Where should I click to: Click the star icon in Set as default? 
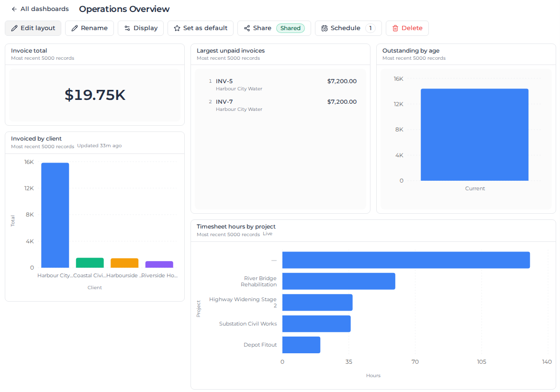[177, 28]
